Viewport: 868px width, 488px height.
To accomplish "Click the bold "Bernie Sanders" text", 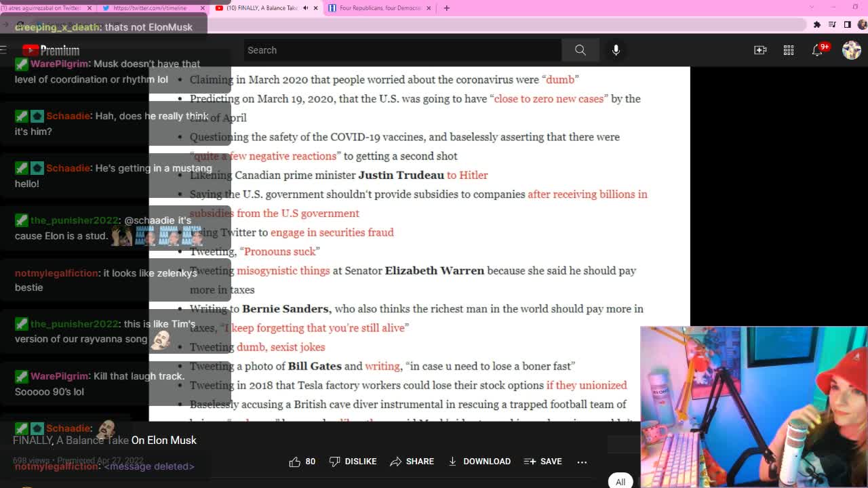I will click(285, 308).
